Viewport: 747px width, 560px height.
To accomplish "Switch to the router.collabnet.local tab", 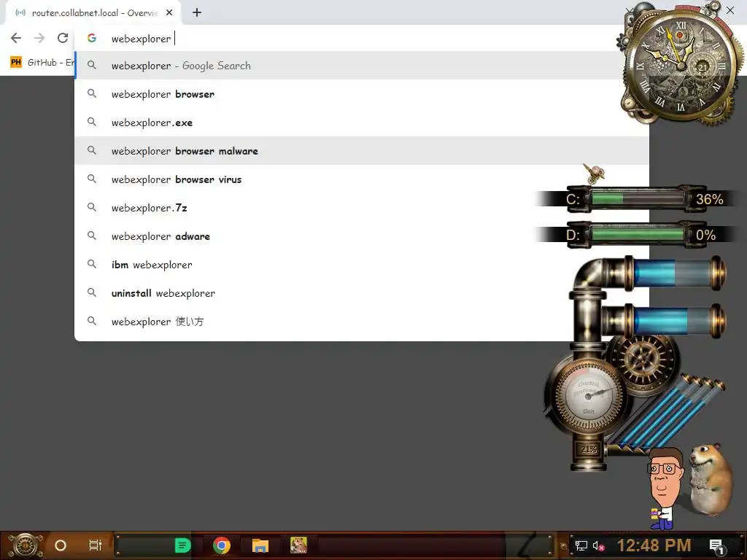I will (94, 13).
